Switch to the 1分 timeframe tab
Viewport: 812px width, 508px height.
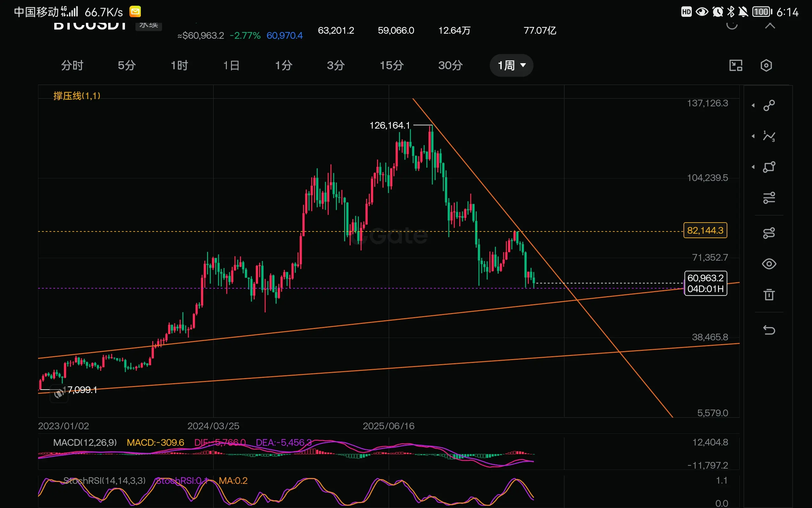[284, 65]
